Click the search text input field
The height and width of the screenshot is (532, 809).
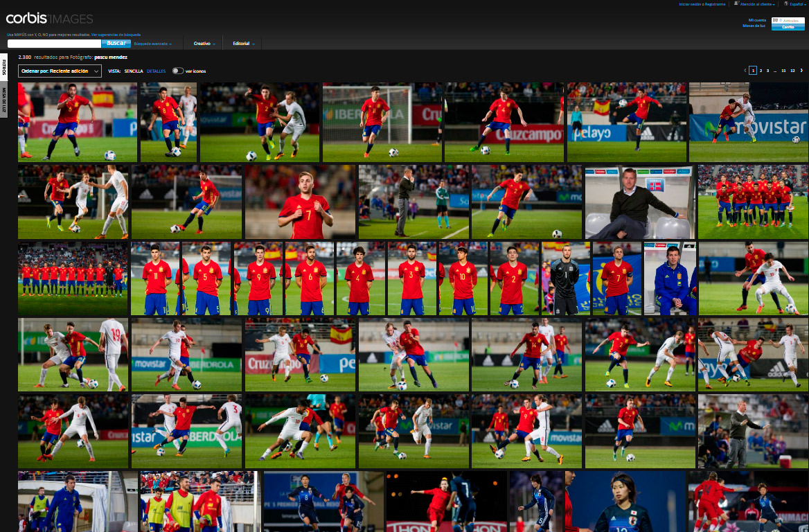pos(54,44)
